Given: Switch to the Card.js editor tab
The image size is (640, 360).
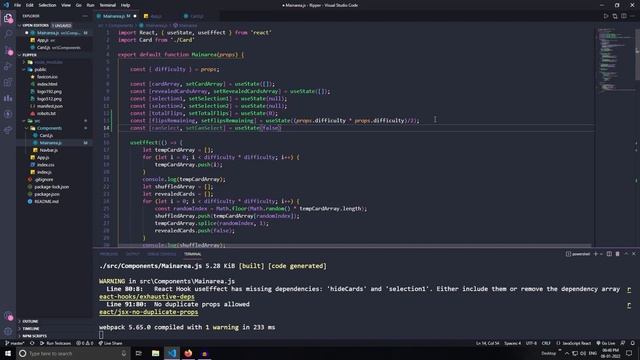Looking at the screenshot, I should point(197,16).
